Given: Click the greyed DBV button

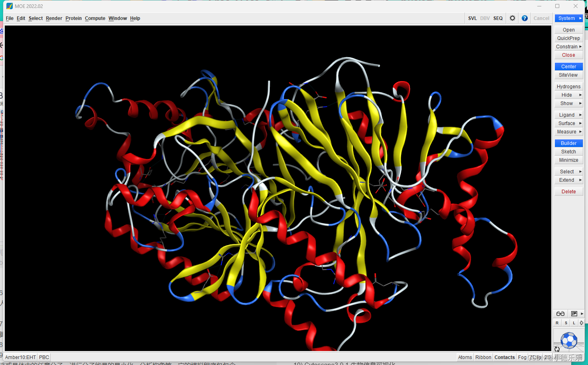Looking at the screenshot, I should tap(485, 18).
